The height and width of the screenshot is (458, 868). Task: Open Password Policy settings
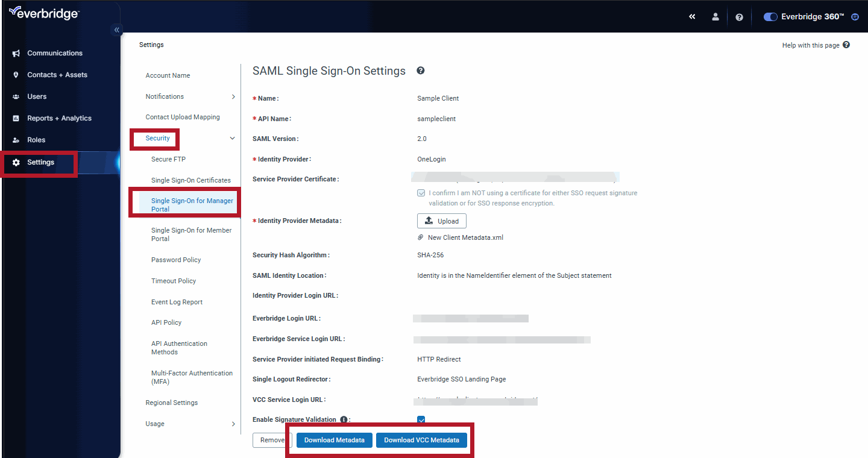pos(176,260)
